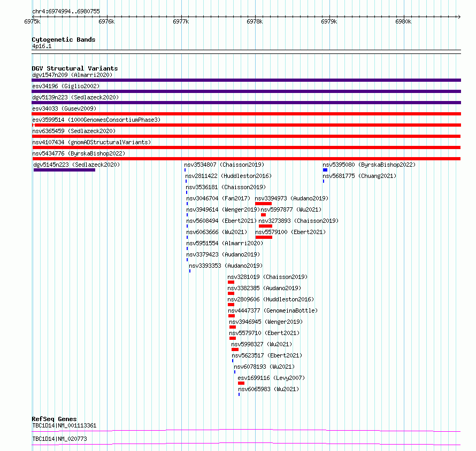The width and height of the screenshot is (476, 451).
Task: Open esv1699116 (Levy2007) label
Action: click(x=271, y=378)
